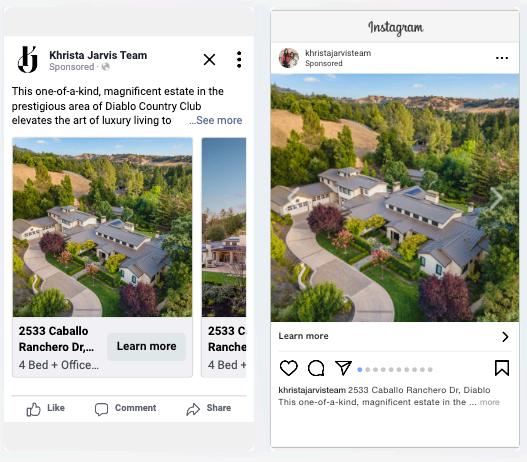Viewport: 527px width, 462px height.
Task: Close the Khrista Jarvis Team ad with X
Action: 209,60
